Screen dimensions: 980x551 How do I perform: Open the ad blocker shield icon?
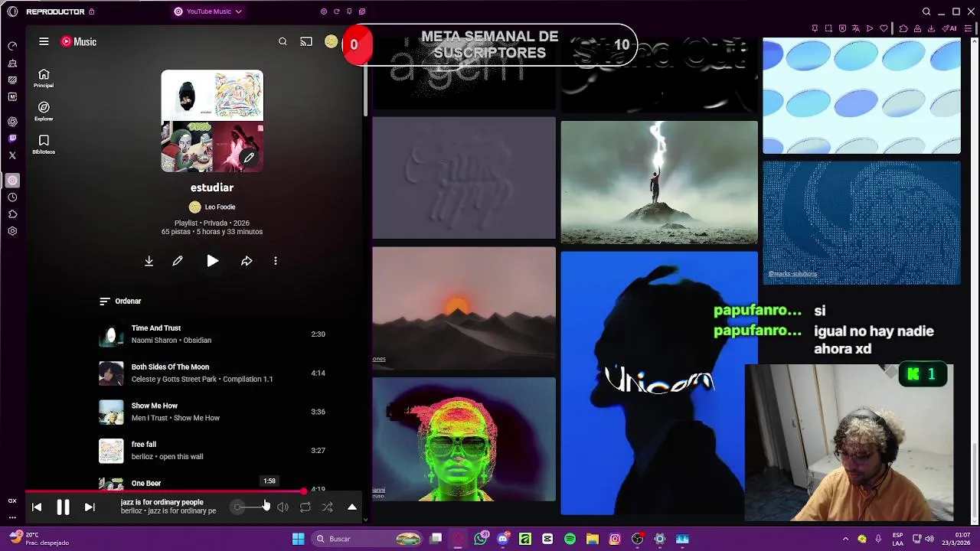coord(842,28)
